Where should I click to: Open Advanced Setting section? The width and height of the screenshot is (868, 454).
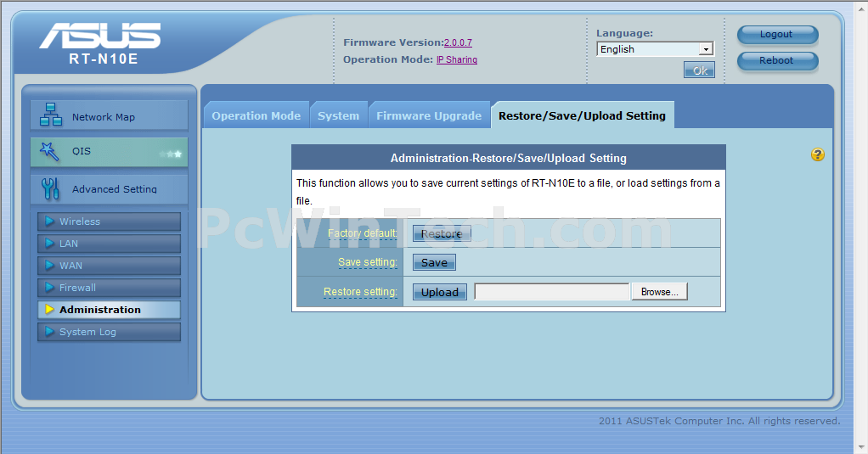(x=109, y=189)
